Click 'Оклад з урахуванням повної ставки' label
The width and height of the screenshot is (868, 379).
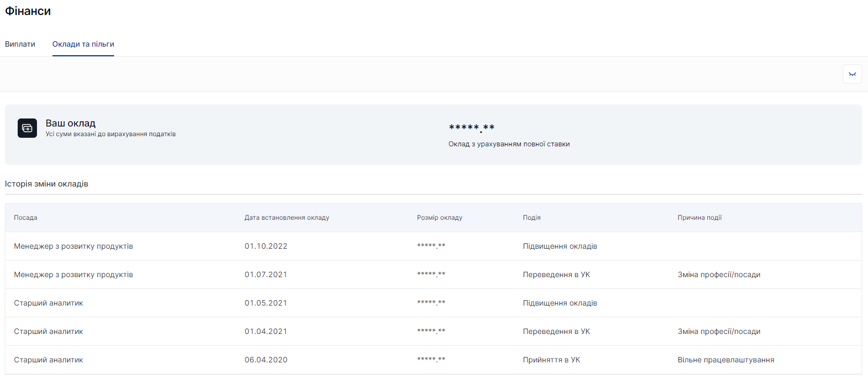[x=509, y=144]
